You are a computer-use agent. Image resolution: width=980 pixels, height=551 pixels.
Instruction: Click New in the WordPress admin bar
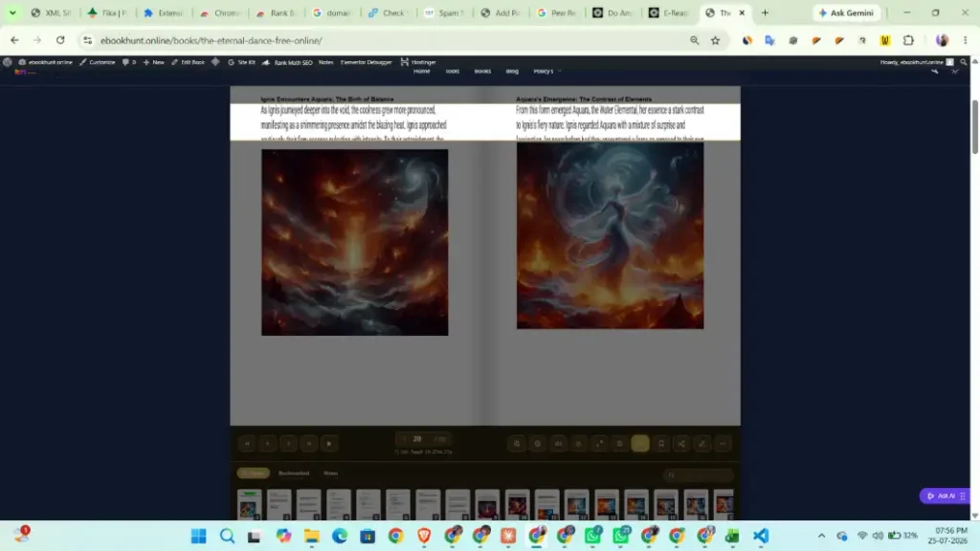click(153, 62)
